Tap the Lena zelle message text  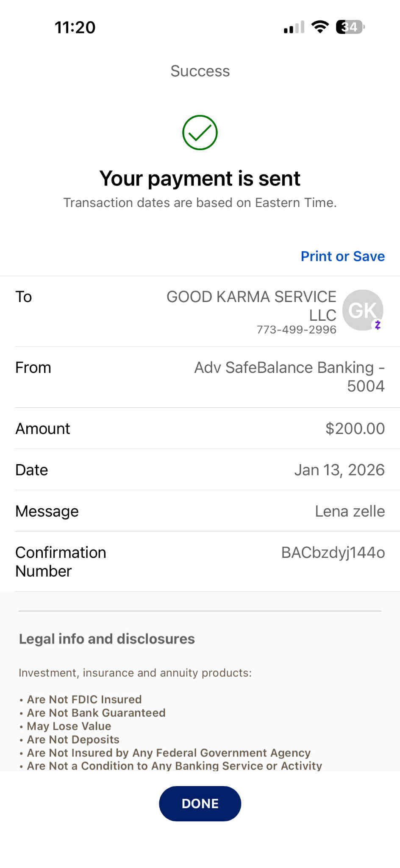coord(350,511)
